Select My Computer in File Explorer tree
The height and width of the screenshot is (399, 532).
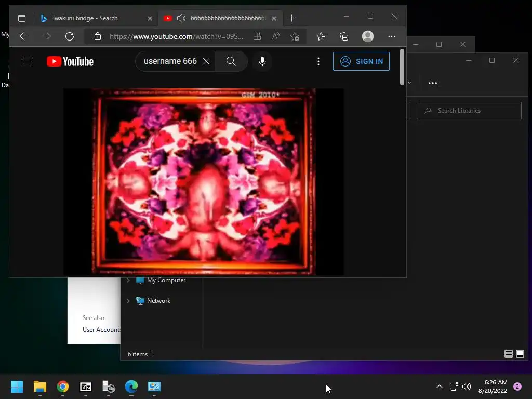pos(161,280)
